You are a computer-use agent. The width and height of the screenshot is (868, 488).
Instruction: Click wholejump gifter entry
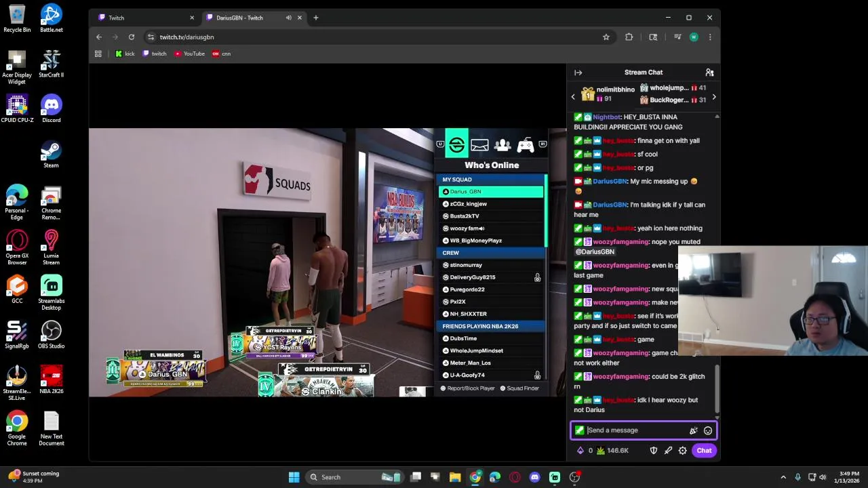pos(673,88)
